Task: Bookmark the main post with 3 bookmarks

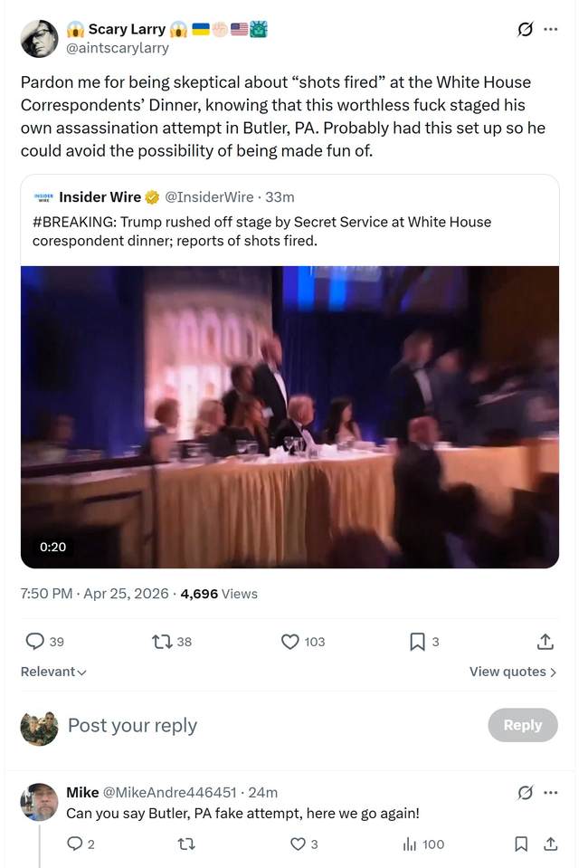Action: click(x=417, y=642)
